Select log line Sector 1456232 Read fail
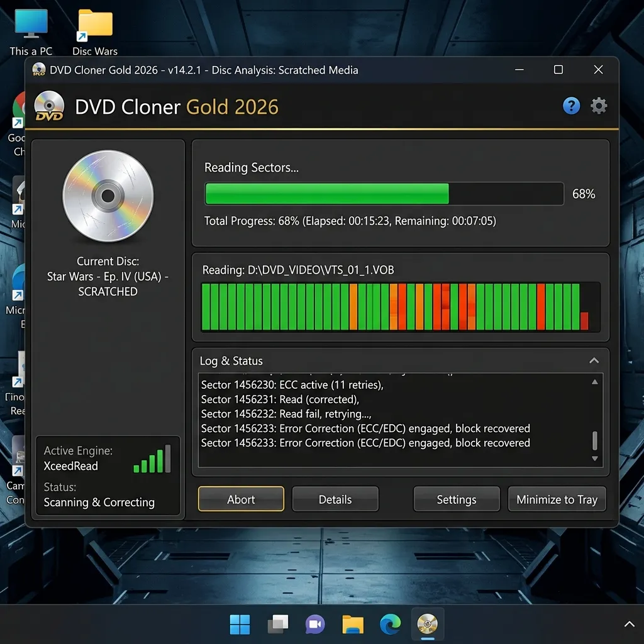644x644 pixels. pos(286,414)
